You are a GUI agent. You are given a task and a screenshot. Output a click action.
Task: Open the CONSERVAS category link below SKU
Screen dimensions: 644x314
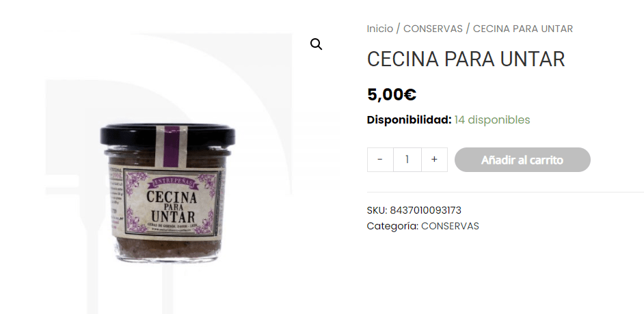[450, 226]
